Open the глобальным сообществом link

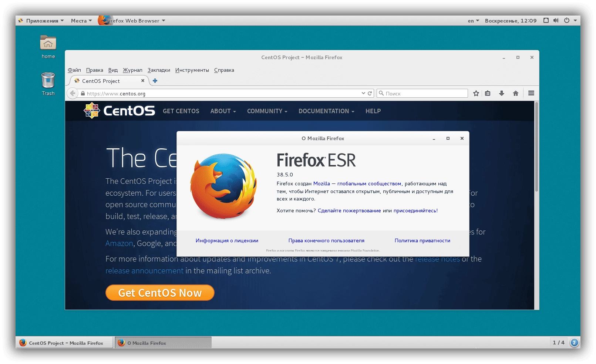369,183
